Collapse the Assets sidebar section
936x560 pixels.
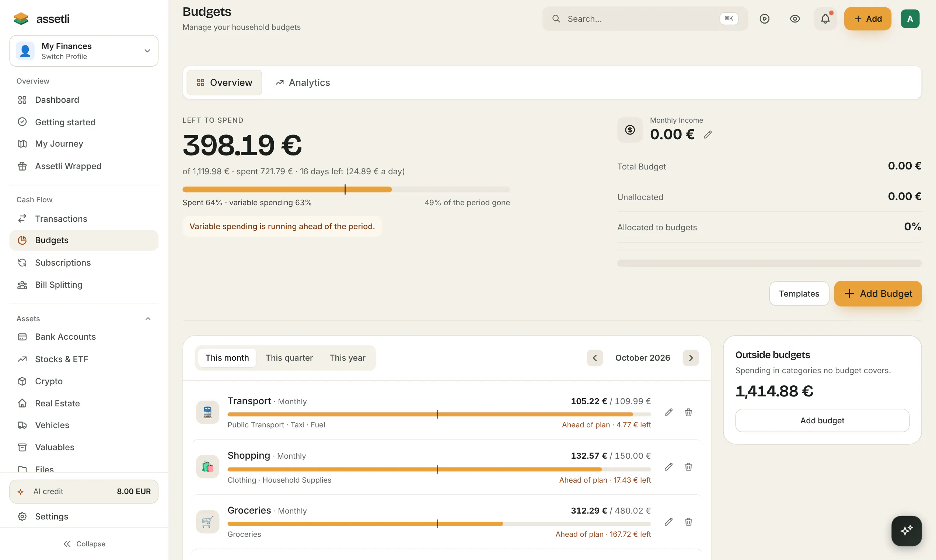pos(148,318)
